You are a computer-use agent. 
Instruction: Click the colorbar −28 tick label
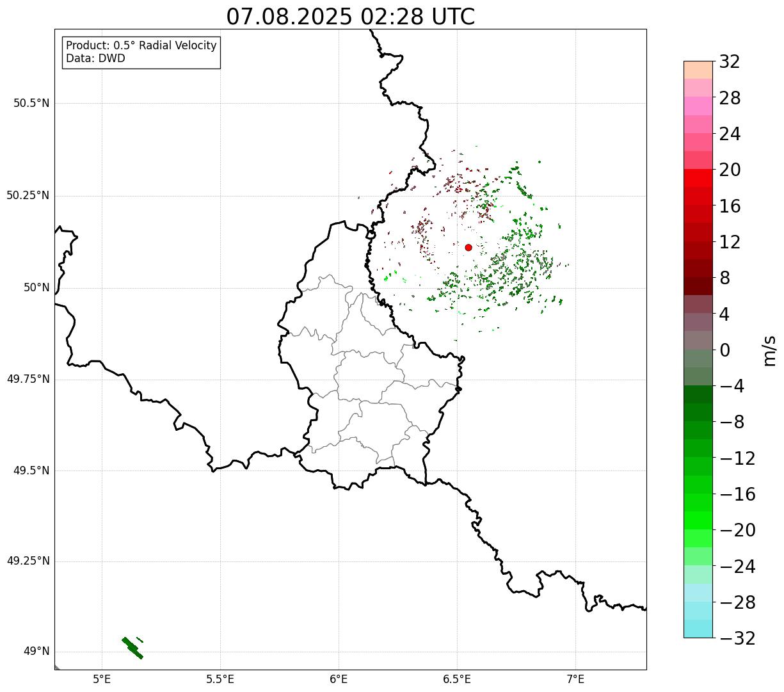click(737, 602)
